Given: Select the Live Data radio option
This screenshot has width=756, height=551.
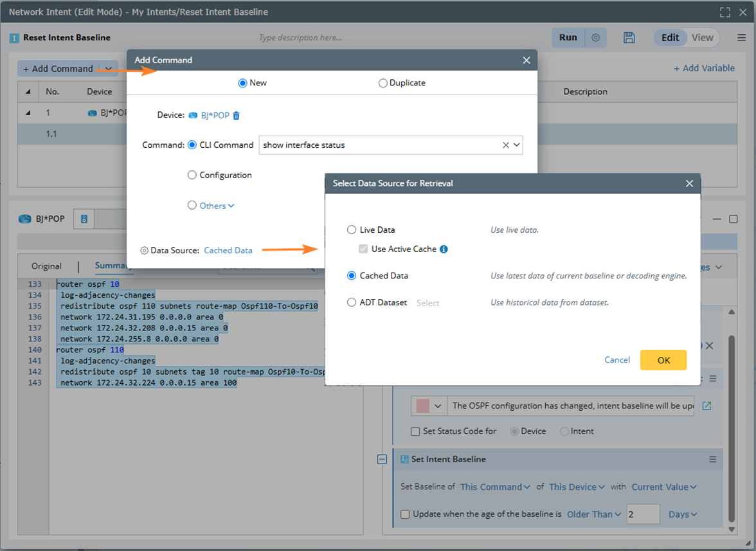Looking at the screenshot, I should [352, 230].
